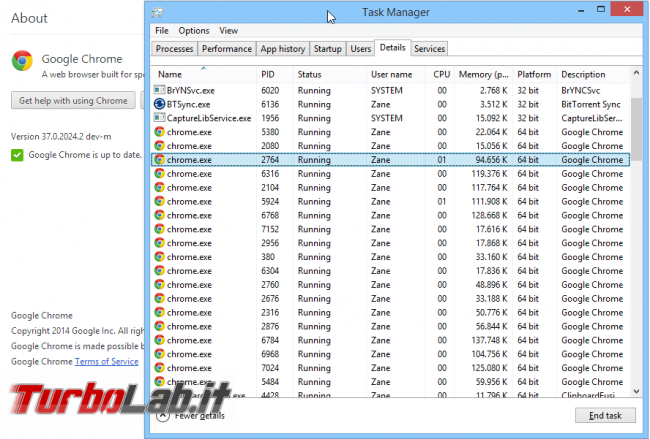Image resolution: width=650 pixels, height=439 pixels.
Task: Switch to the Processes tab
Action: point(175,49)
